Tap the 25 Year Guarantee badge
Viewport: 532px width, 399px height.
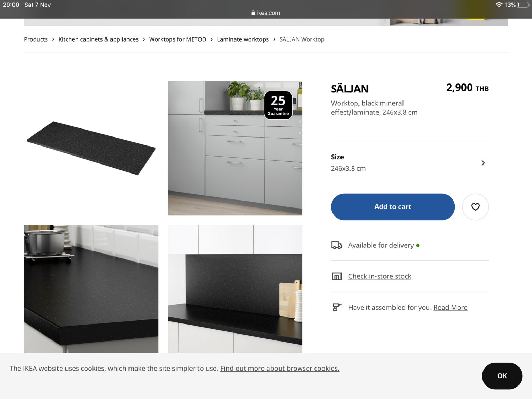[x=278, y=105]
